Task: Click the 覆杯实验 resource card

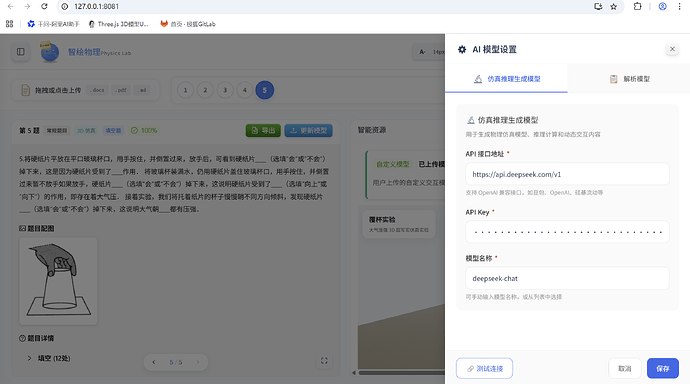Action: point(399,224)
